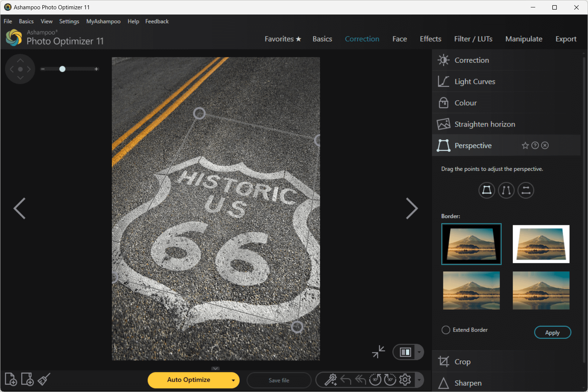Click the magic wand icon in bottom toolbar
The height and width of the screenshot is (392, 588).
point(330,380)
